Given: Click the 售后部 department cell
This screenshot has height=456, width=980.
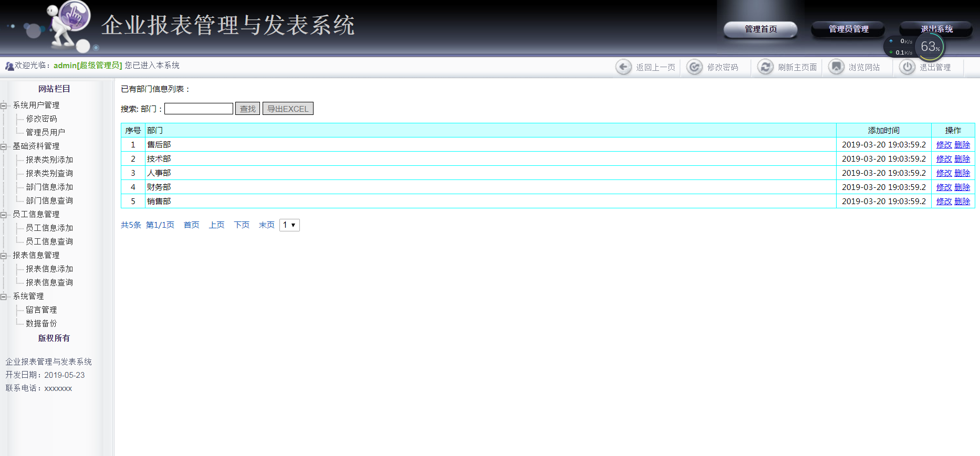Looking at the screenshot, I should (491, 145).
